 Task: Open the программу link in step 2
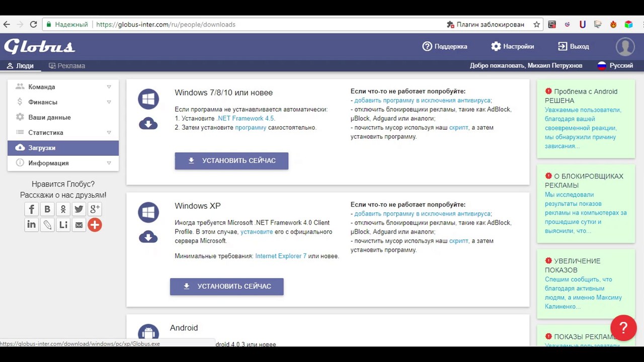point(251,128)
